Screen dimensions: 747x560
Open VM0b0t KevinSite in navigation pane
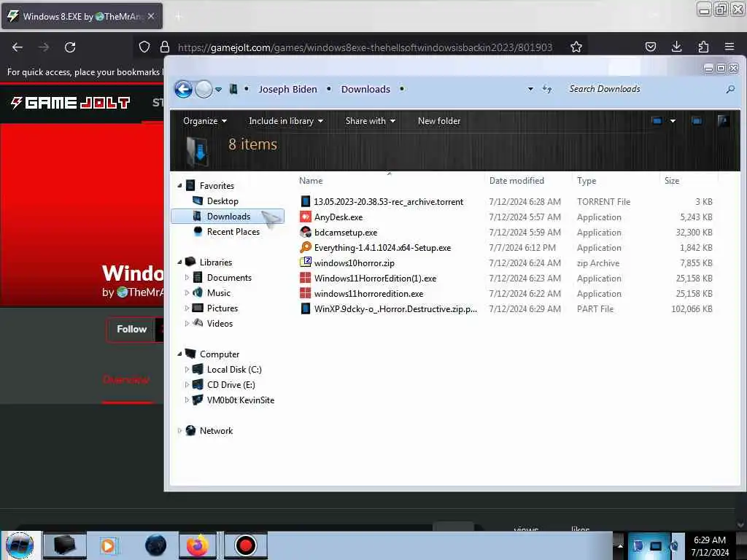click(x=241, y=400)
